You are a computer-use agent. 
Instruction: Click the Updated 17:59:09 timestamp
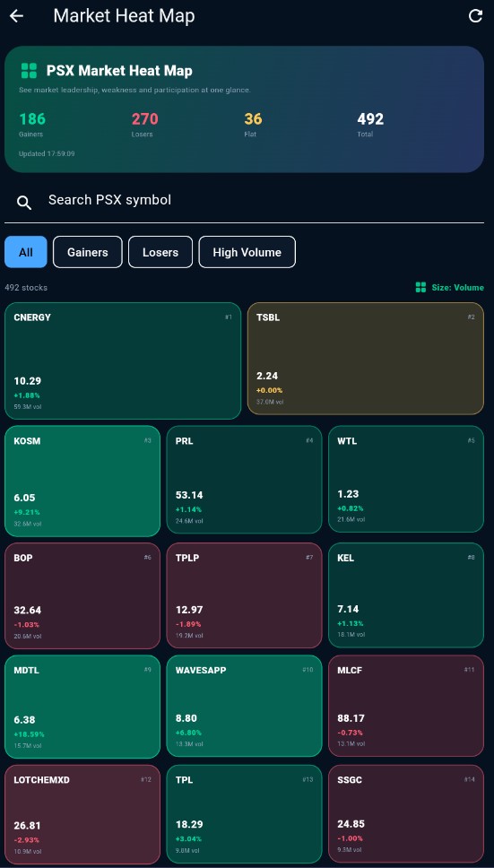[47, 153]
